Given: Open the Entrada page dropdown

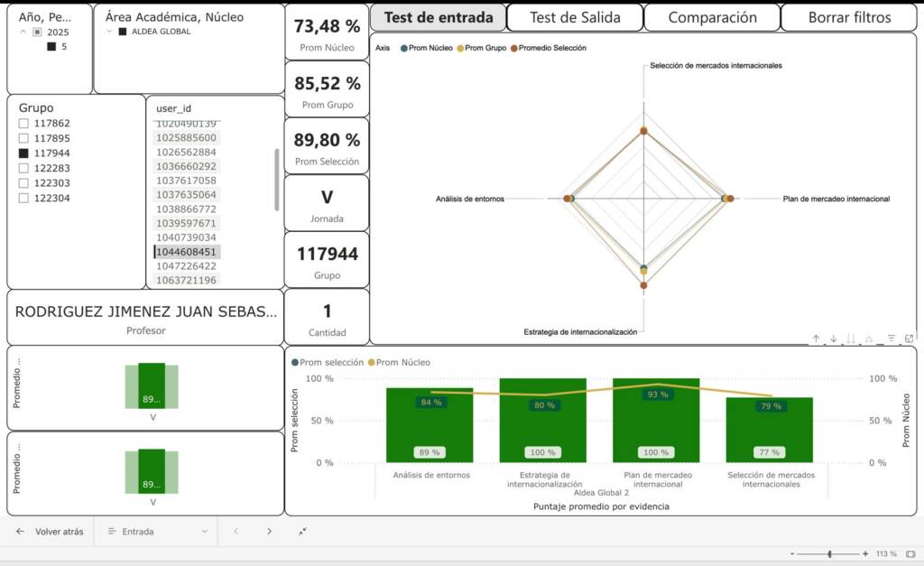Looking at the screenshot, I should 158,532.
